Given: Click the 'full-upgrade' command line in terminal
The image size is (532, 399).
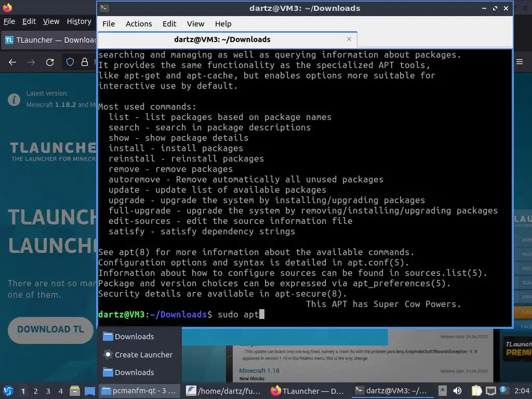Looking at the screenshot, I should (x=303, y=210).
